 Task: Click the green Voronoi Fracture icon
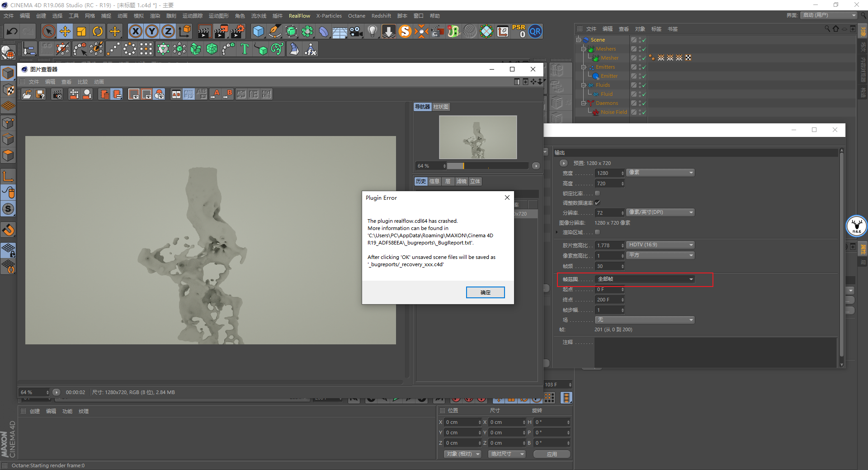(x=212, y=49)
